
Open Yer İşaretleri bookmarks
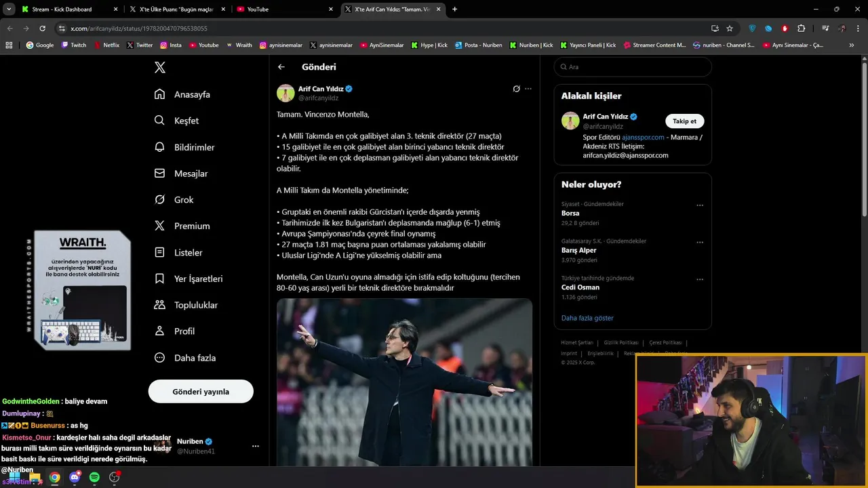click(x=189, y=279)
